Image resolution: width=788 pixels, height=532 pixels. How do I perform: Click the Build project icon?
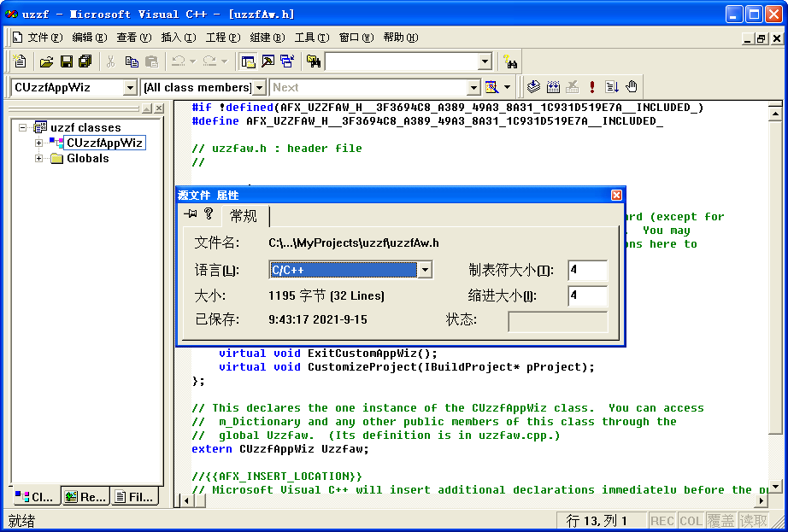(x=553, y=87)
